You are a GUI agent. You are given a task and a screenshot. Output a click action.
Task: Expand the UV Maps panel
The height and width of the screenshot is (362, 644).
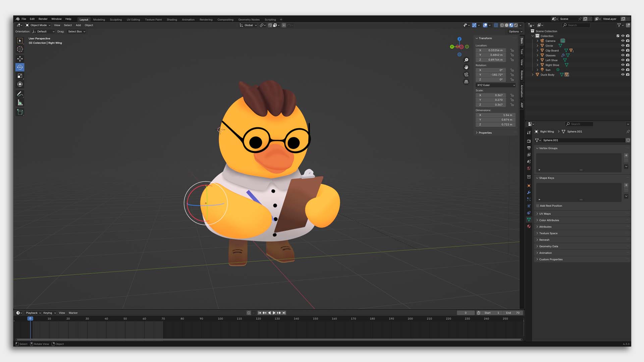545,214
